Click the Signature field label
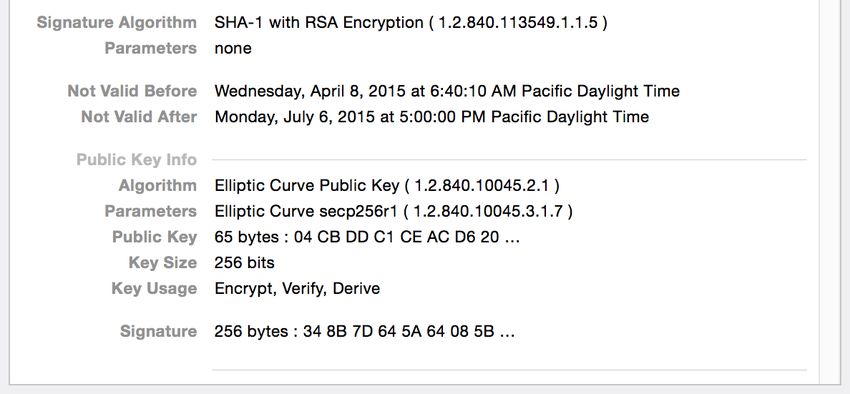Screen dimensions: 850x394 click(158, 331)
